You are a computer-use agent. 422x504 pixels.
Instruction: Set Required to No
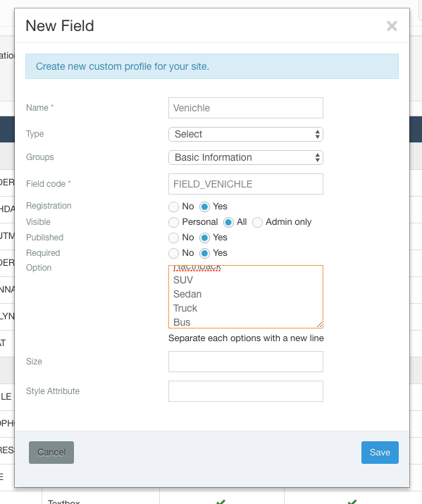click(x=174, y=253)
